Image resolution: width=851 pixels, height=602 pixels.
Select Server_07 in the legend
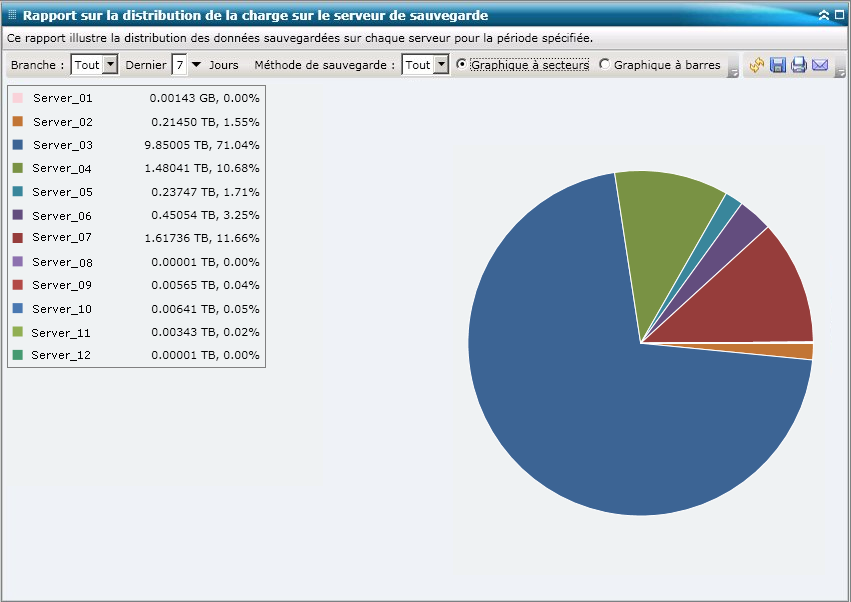(x=65, y=238)
